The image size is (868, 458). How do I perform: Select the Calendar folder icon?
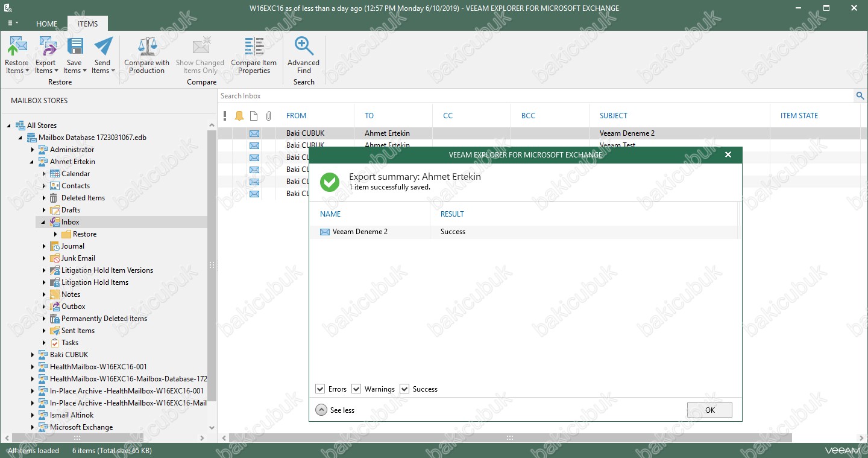click(x=55, y=174)
